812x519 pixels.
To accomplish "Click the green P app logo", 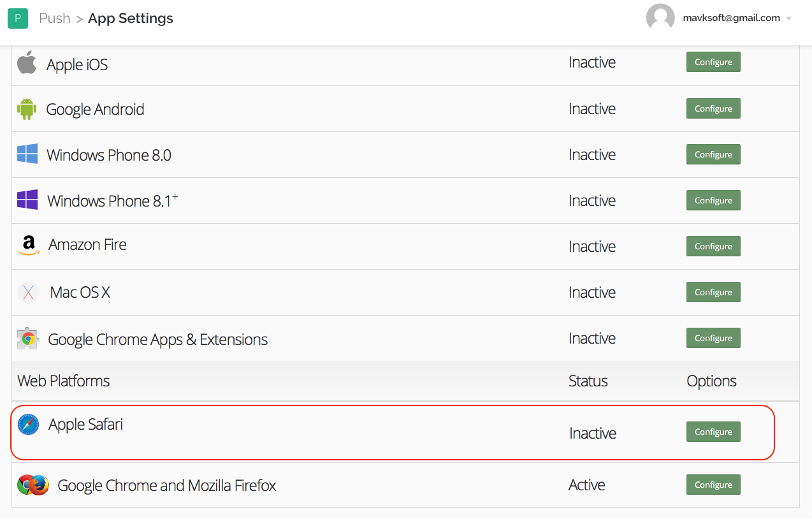I will [x=18, y=18].
